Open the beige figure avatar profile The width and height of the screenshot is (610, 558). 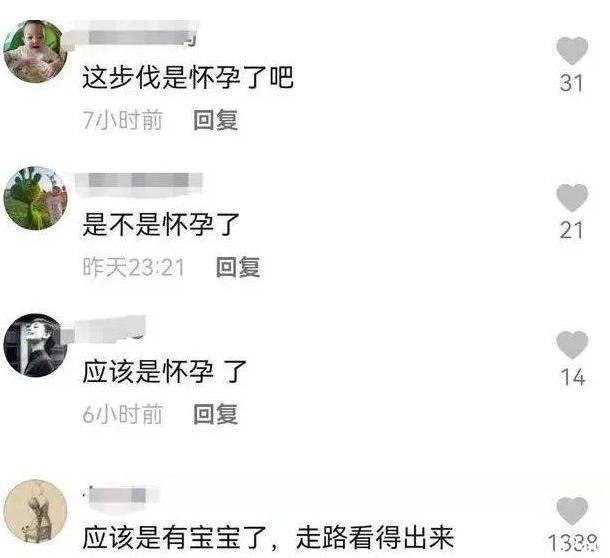click(35, 511)
